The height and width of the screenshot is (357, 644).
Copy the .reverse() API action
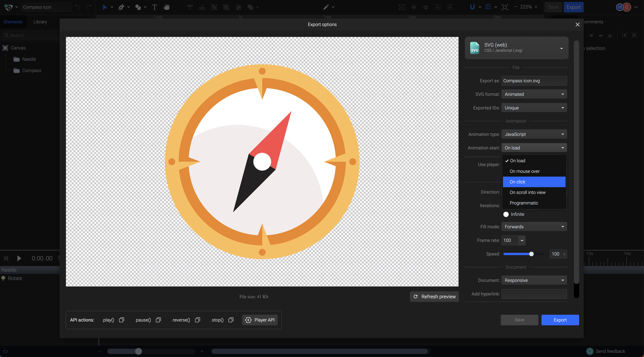point(198,320)
